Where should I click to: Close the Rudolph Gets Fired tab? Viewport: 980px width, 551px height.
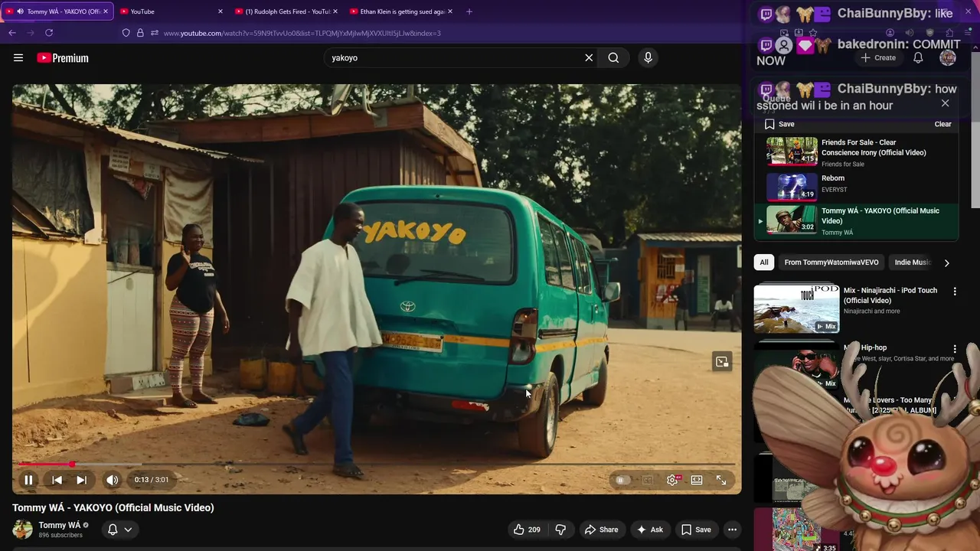click(335, 11)
